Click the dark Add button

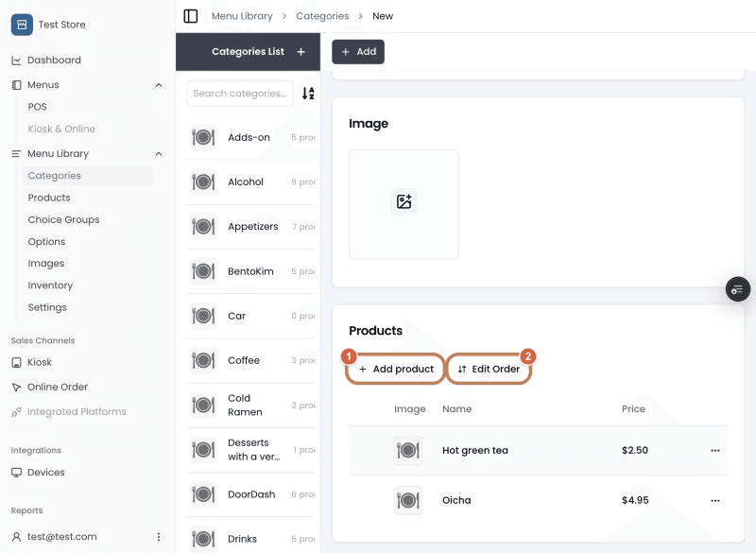[358, 52]
